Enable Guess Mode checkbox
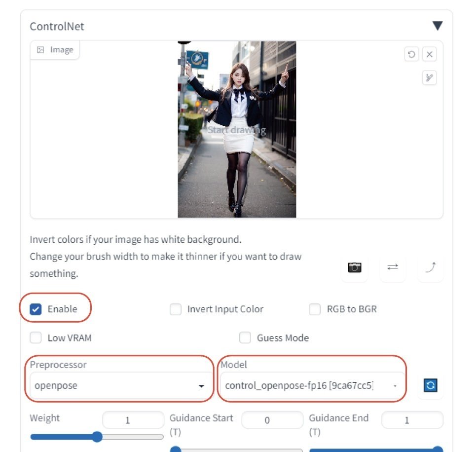 [245, 338]
